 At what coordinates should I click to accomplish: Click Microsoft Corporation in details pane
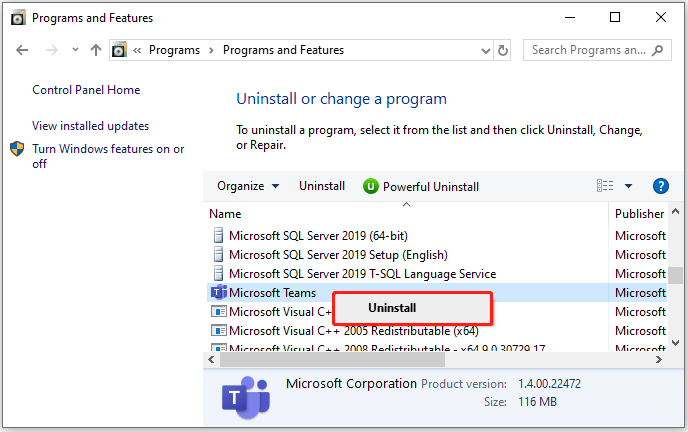point(351,384)
